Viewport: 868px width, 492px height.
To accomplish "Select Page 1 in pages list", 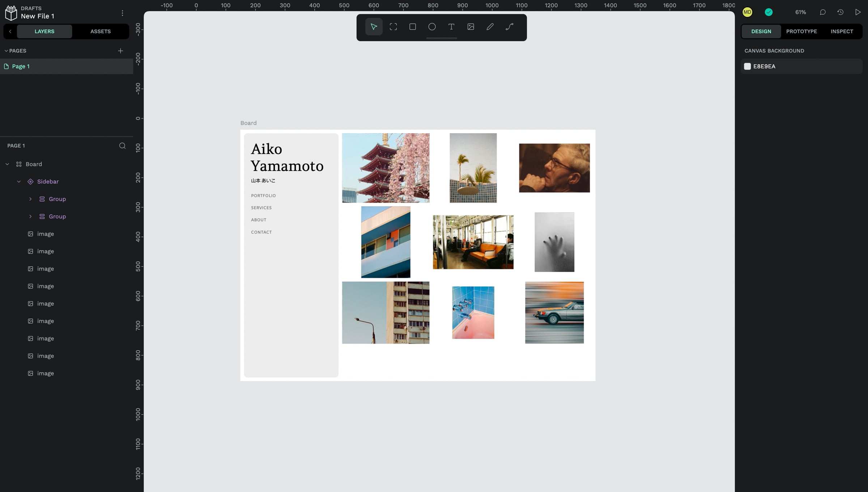I will pyautogui.click(x=67, y=67).
